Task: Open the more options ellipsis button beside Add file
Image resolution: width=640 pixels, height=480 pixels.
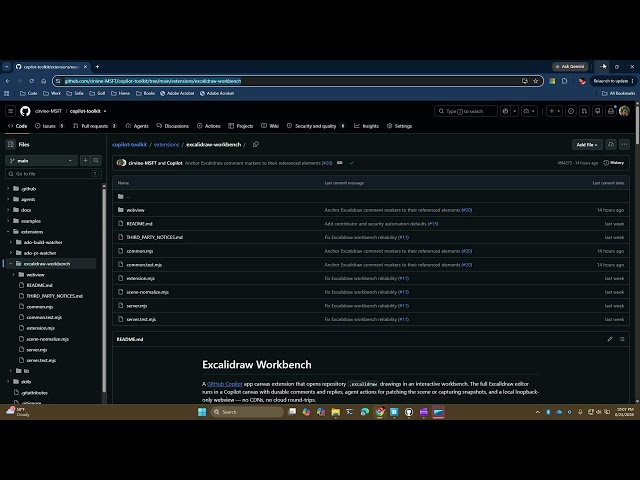Action: tap(624, 144)
